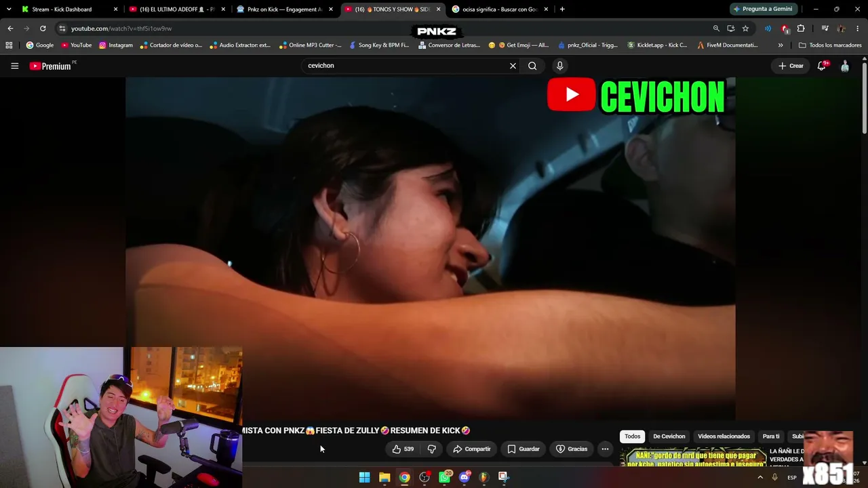Open the NANI recommended video thumbnail

[693, 457]
